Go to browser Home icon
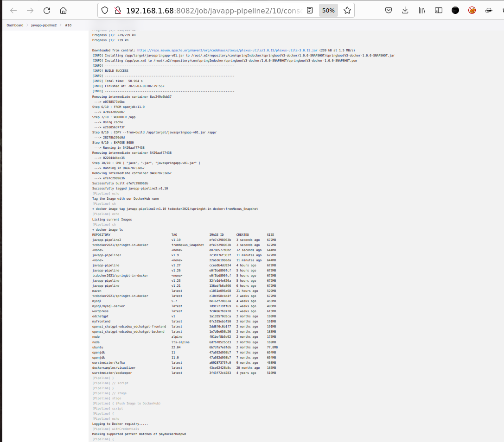 (64, 11)
